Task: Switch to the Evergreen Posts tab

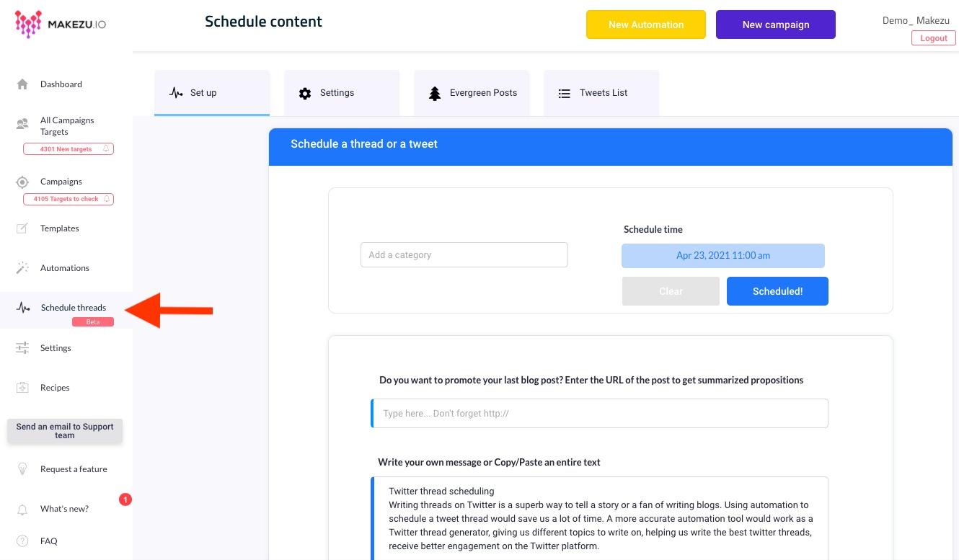Action: (x=472, y=93)
